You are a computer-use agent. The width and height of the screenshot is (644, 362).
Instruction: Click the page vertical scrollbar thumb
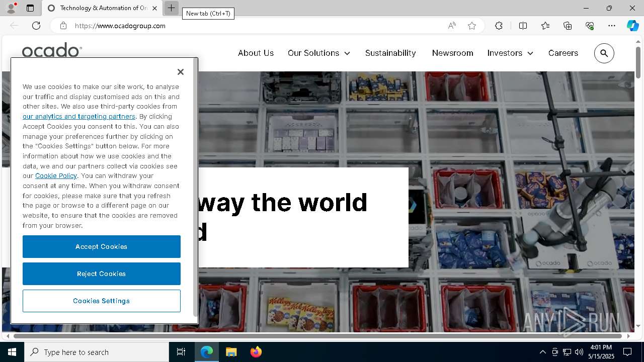tap(638, 62)
